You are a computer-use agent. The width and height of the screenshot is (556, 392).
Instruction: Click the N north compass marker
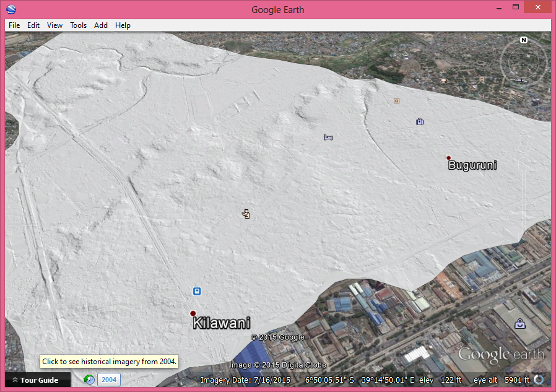coord(524,40)
